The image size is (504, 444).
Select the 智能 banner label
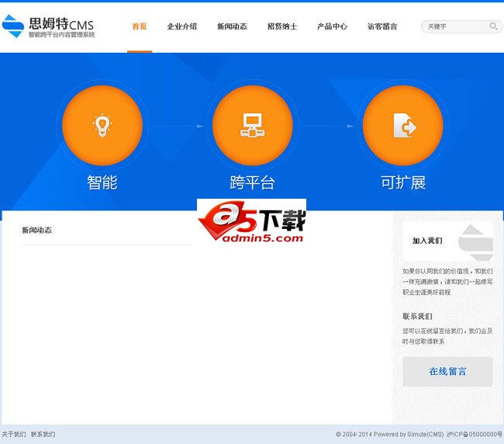[102, 182]
